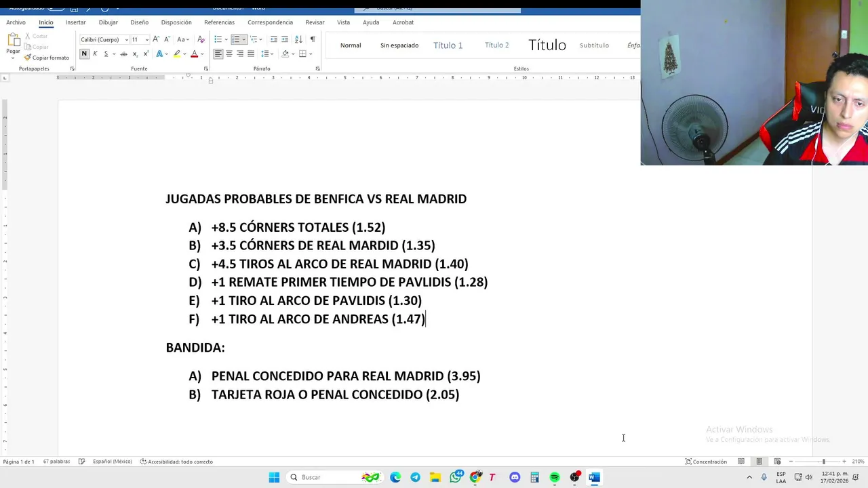
Task: Increase paragraph indent
Action: (x=285, y=39)
